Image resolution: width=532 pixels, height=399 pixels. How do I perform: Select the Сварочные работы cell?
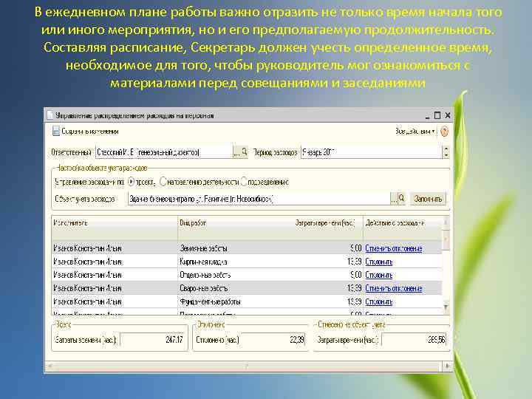(x=236, y=288)
